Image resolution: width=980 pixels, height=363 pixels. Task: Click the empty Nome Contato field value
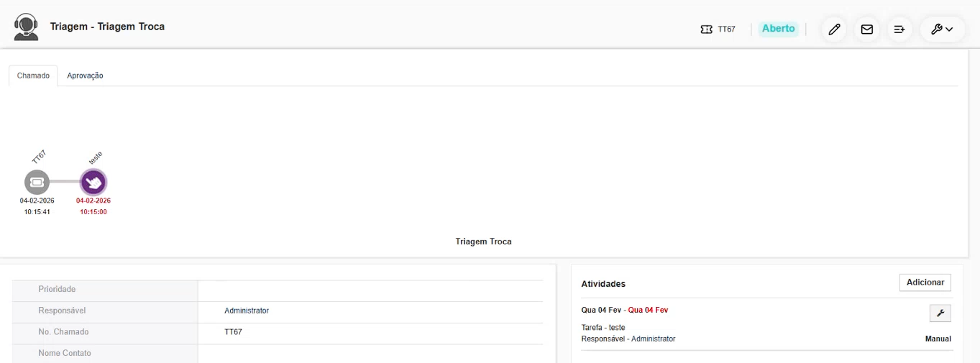[x=370, y=353]
